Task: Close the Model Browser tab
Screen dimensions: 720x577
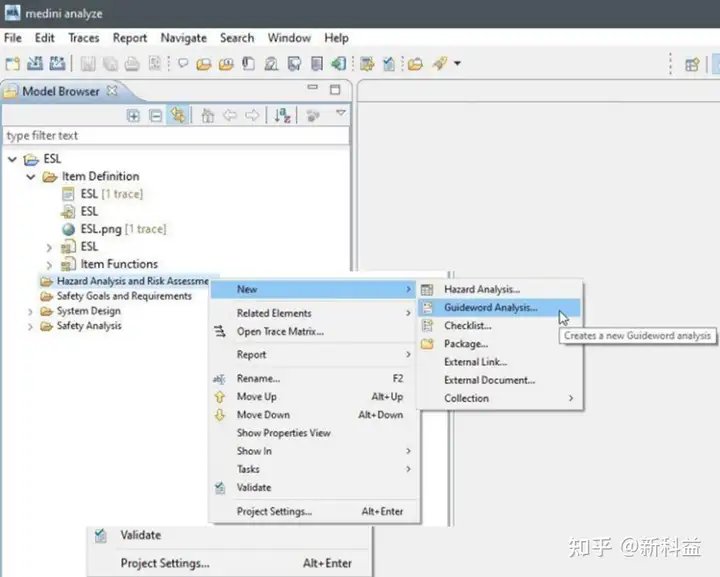Action: coord(112,90)
